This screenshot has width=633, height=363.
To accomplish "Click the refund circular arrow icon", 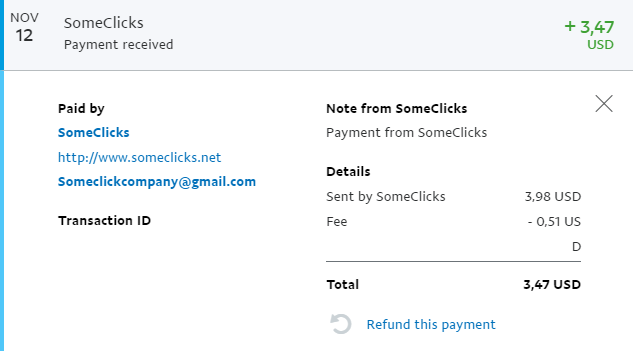I will [x=340, y=324].
